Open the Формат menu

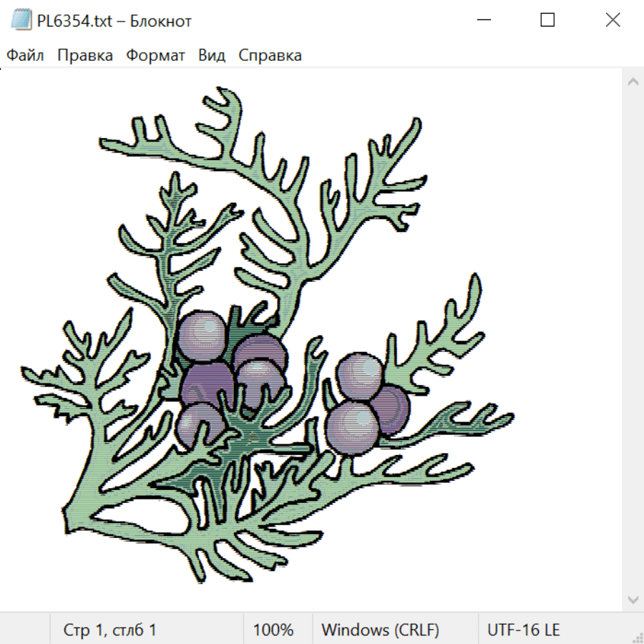155,56
